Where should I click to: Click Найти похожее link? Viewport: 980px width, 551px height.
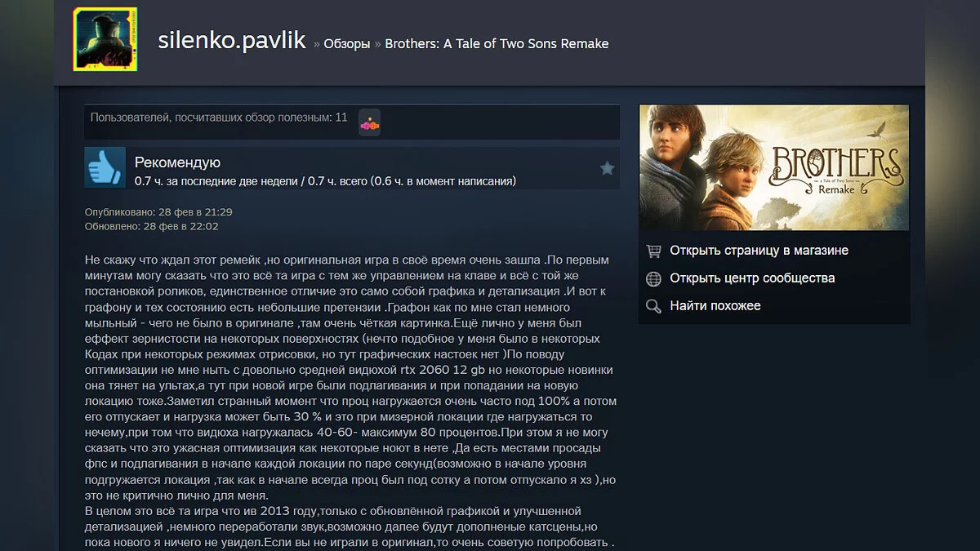(x=715, y=306)
